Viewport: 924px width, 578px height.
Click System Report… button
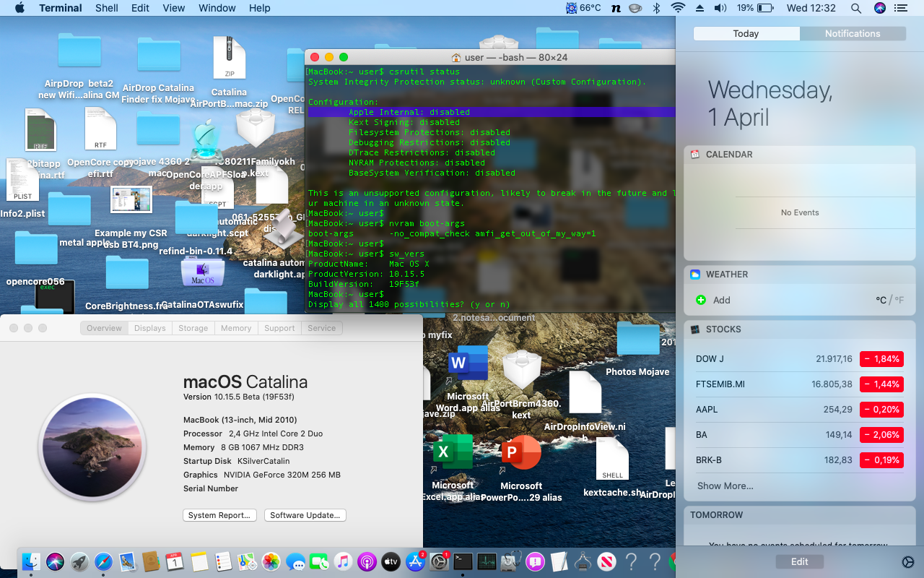(220, 515)
